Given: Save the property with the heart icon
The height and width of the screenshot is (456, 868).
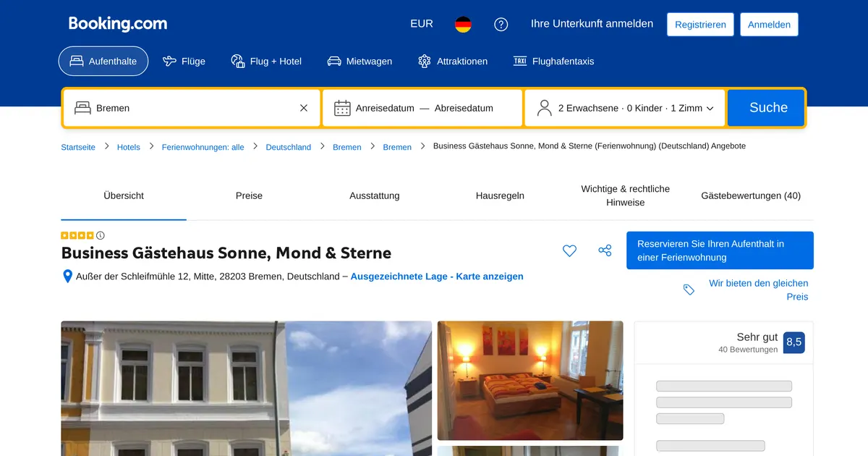Looking at the screenshot, I should tap(570, 250).
